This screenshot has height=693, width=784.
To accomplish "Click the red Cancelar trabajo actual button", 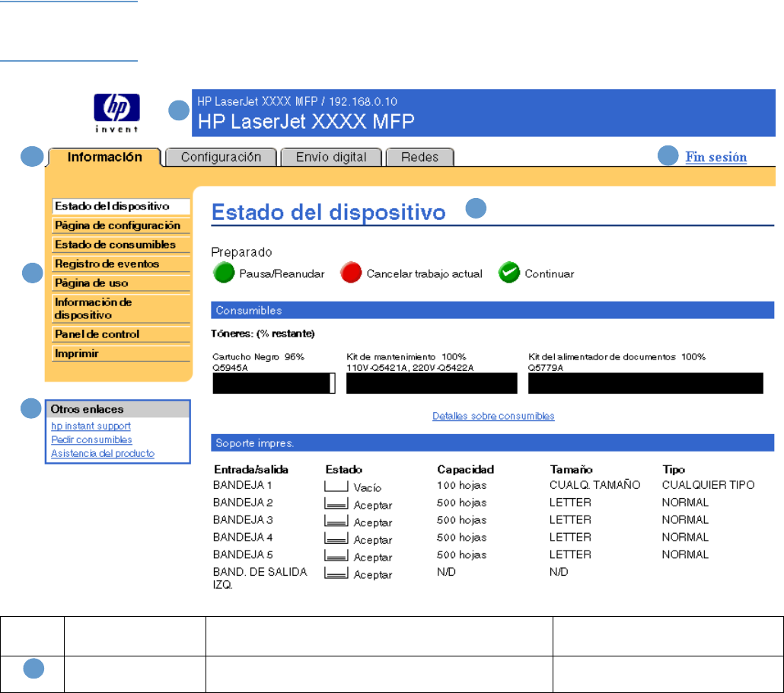I will (x=351, y=273).
